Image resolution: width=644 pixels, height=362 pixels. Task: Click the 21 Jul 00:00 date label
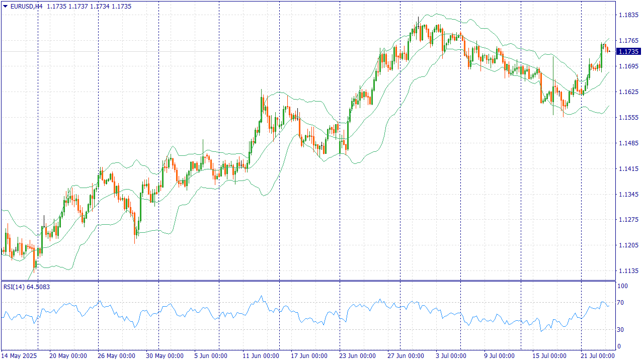coord(598,356)
